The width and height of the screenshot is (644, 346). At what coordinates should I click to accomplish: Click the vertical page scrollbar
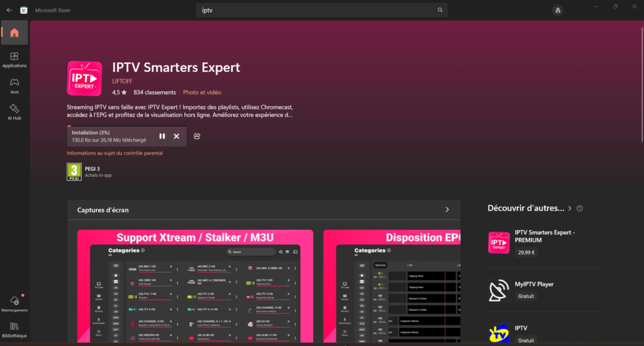[642, 86]
